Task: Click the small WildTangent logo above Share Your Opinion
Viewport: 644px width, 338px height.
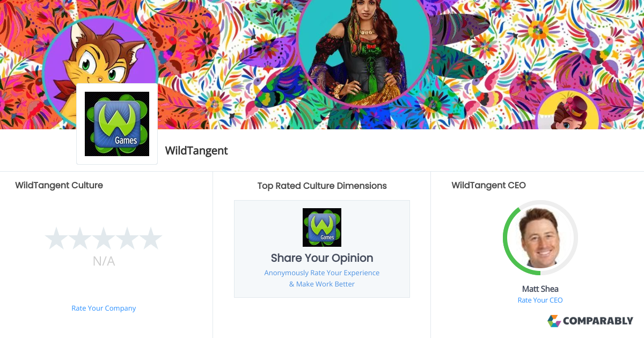Action: click(322, 227)
